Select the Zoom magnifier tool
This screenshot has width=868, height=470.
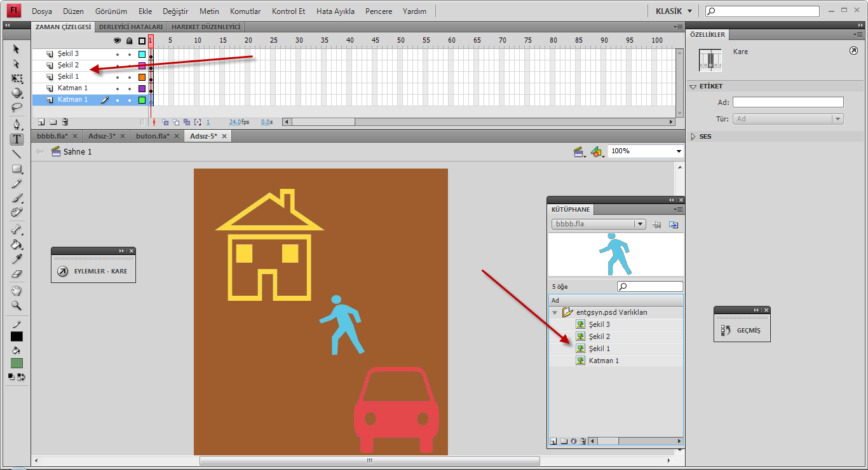[x=17, y=305]
